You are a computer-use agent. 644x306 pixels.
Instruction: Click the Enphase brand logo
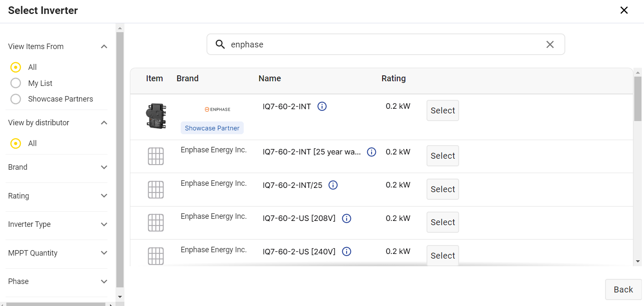pyautogui.click(x=217, y=109)
